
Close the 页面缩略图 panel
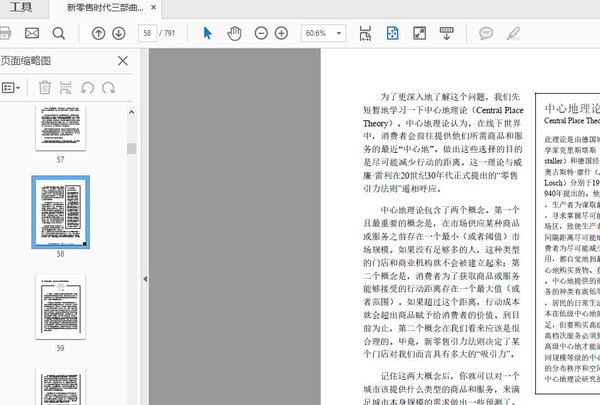point(123,60)
